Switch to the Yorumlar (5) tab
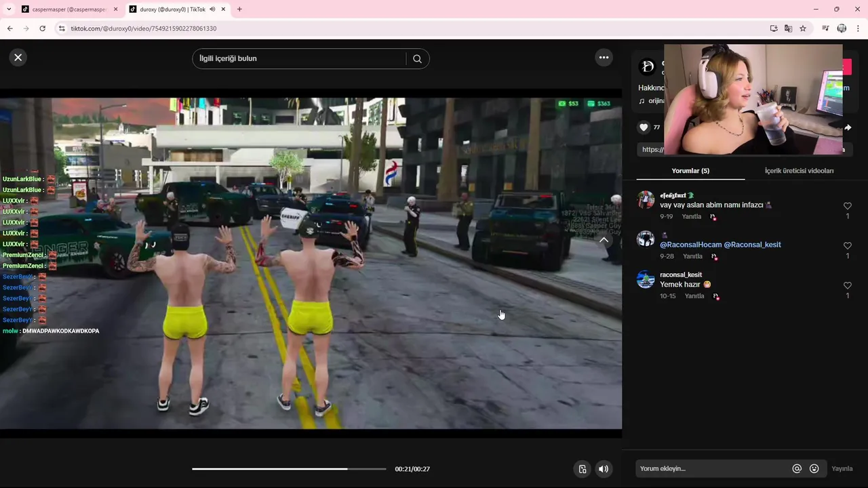This screenshot has height=488, width=868. tap(690, 171)
